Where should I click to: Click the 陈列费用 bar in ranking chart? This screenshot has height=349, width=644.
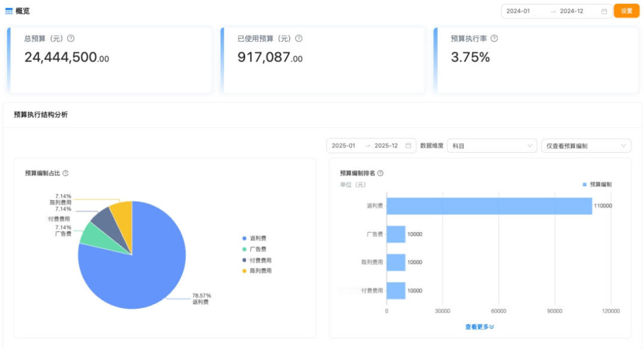(396, 262)
